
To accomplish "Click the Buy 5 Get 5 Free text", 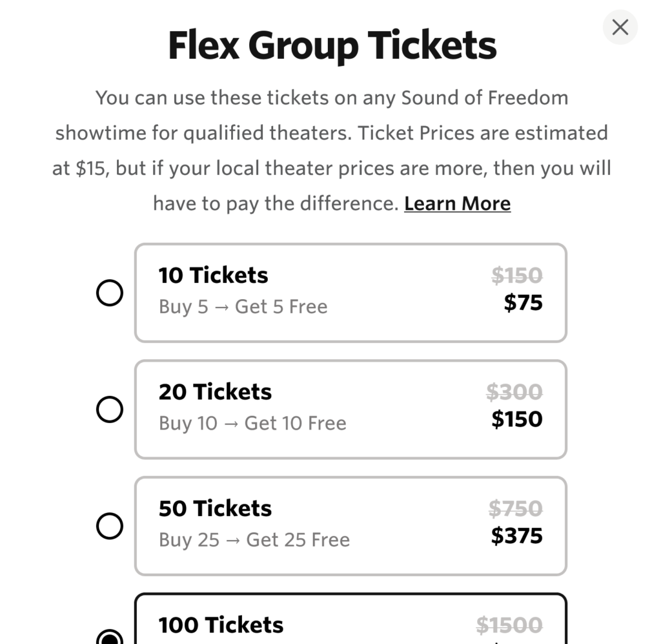I will [x=243, y=306].
